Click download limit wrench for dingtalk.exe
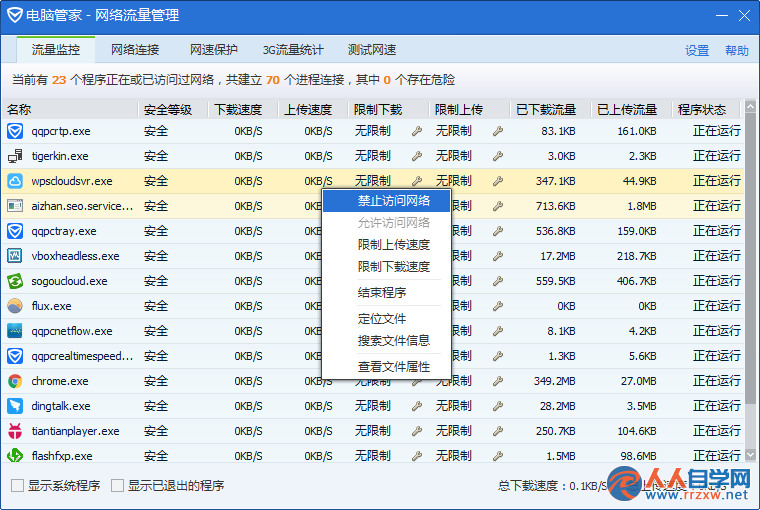The height and width of the screenshot is (510, 760). pyautogui.click(x=417, y=406)
